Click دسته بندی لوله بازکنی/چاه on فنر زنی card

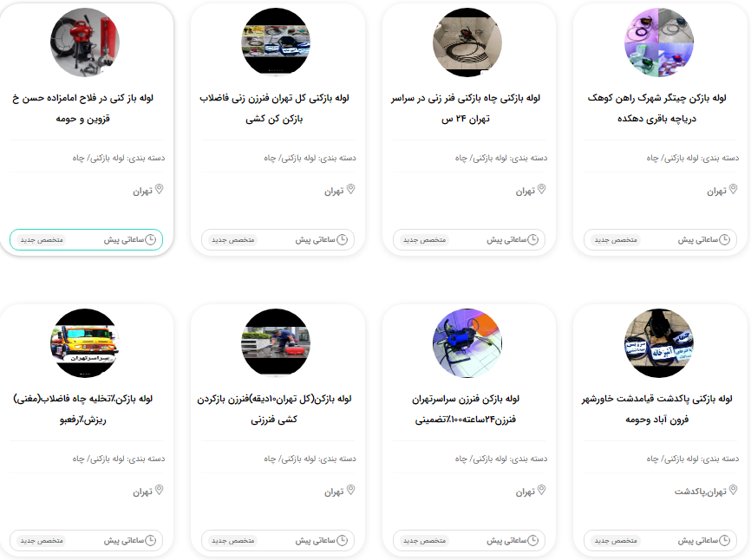pyautogui.click(x=501, y=158)
